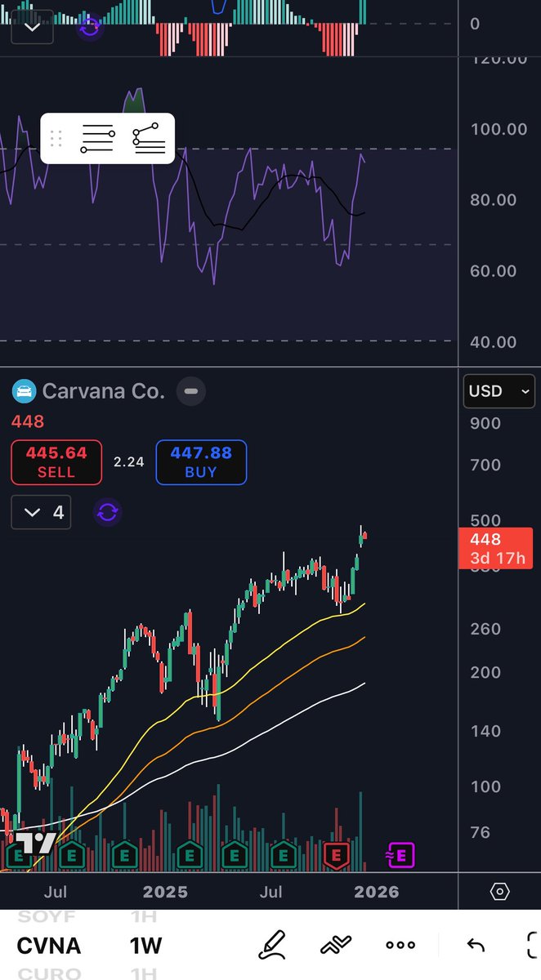
Task: Select horizontal lines with endpoints tool icon
Action: coord(97,139)
